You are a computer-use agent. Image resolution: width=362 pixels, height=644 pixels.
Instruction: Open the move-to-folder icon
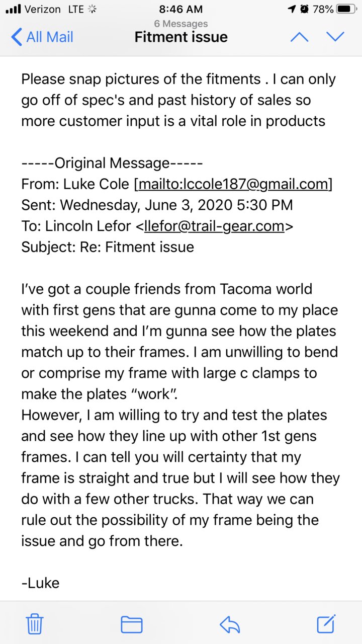pos(132,625)
